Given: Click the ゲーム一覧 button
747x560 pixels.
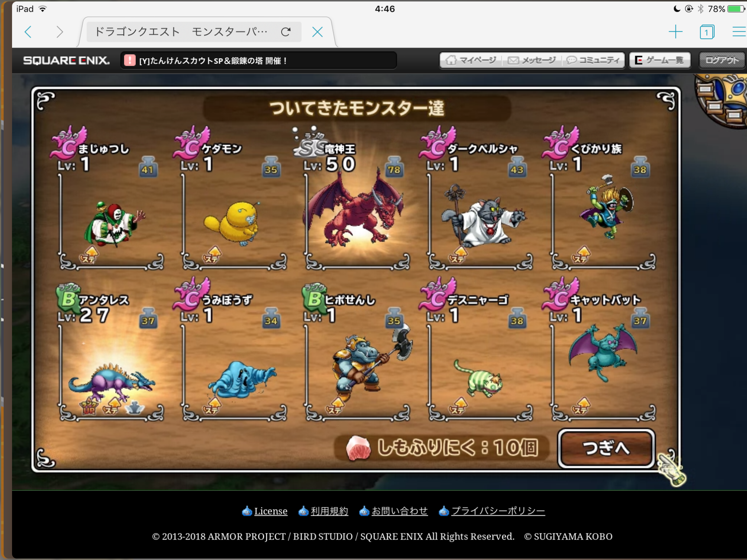Looking at the screenshot, I should click(x=659, y=60).
